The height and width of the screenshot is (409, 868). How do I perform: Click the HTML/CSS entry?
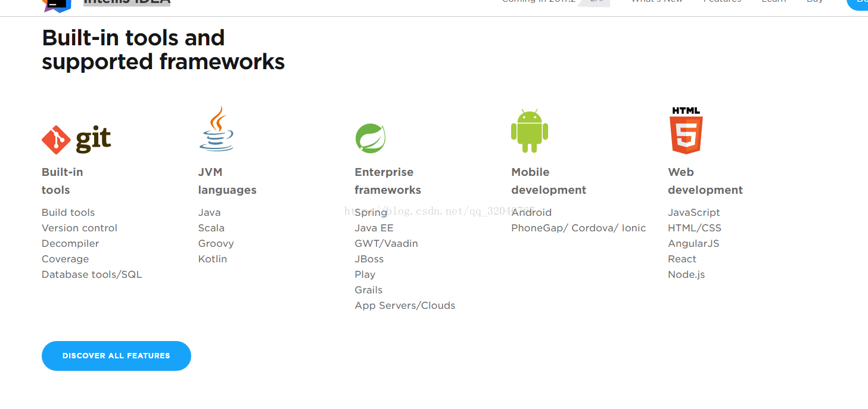point(695,228)
